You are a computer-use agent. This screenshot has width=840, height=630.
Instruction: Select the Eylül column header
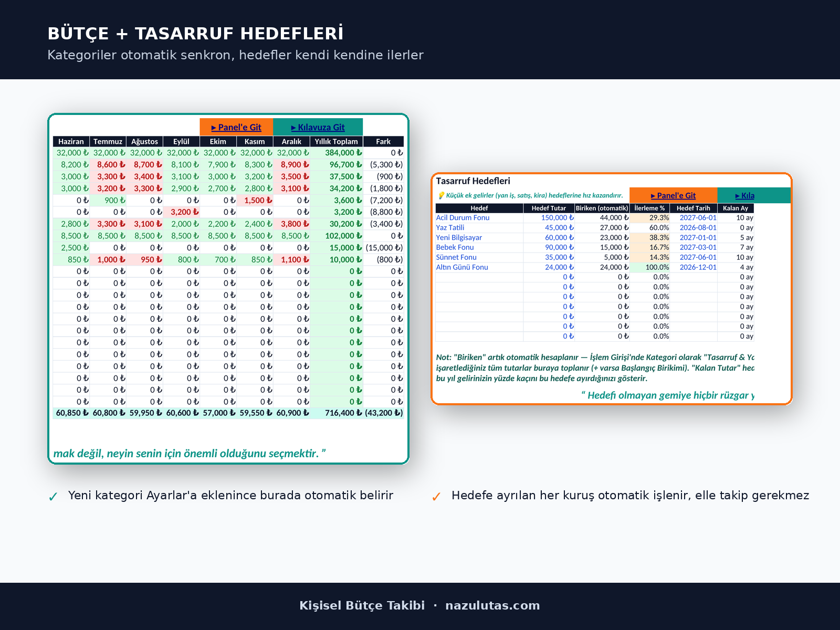click(x=181, y=141)
